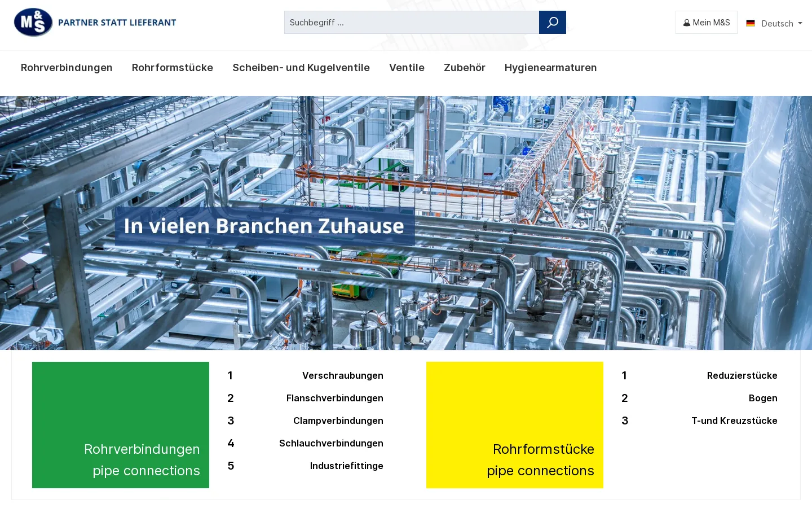Focus the Suchbegriff search field
The height and width of the screenshot is (508, 812).
click(x=412, y=23)
